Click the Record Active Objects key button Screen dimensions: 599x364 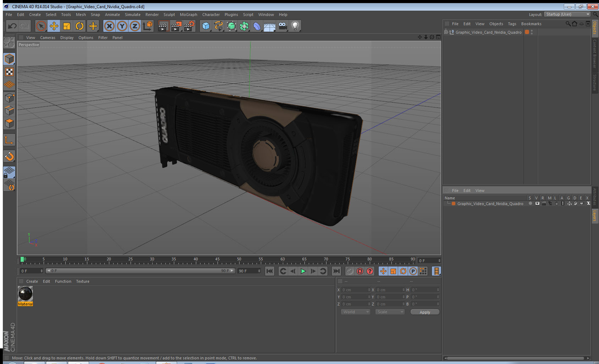click(x=350, y=271)
